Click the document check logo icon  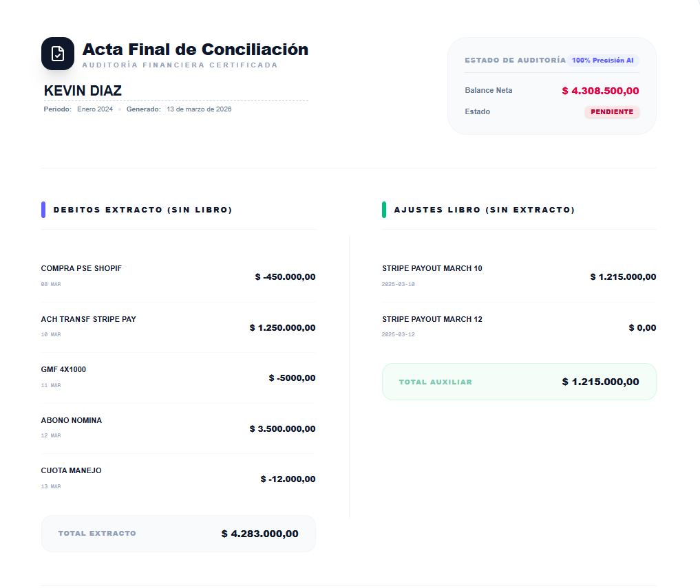(x=58, y=54)
